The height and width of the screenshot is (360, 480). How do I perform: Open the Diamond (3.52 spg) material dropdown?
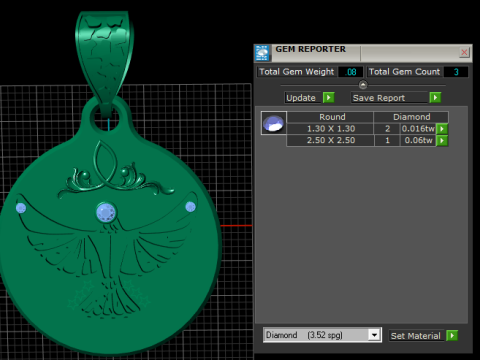click(x=374, y=335)
